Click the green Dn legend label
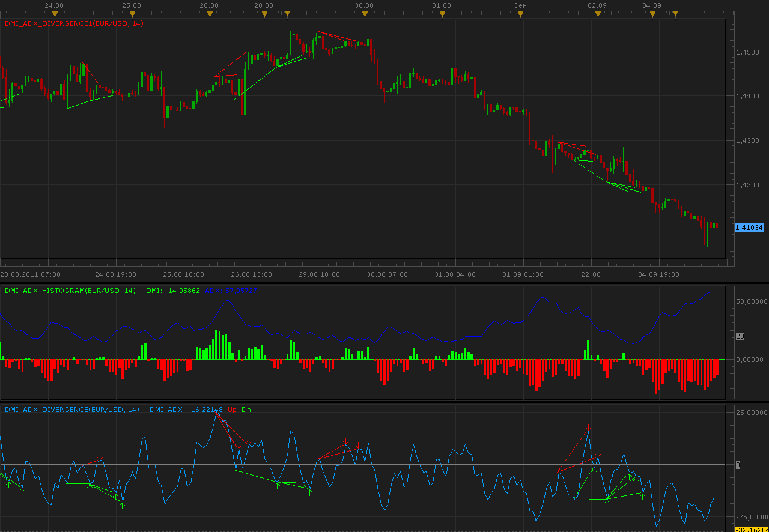 [x=246, y=410]
